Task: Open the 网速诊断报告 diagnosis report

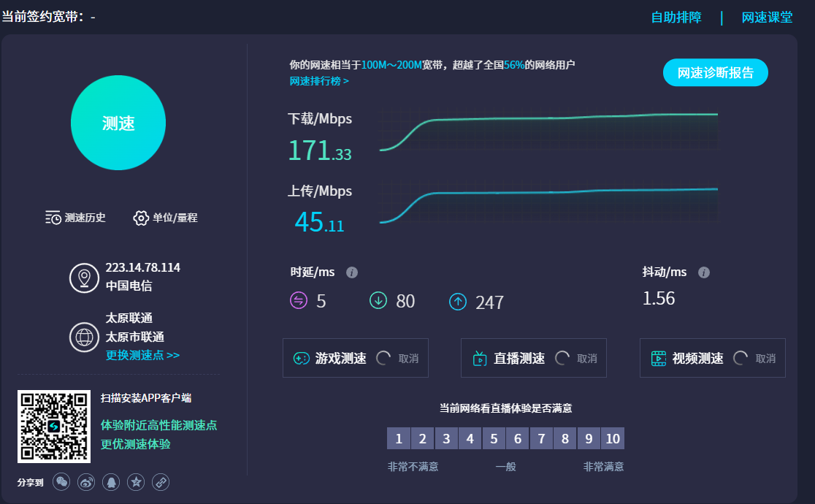Action: (715, 72)
